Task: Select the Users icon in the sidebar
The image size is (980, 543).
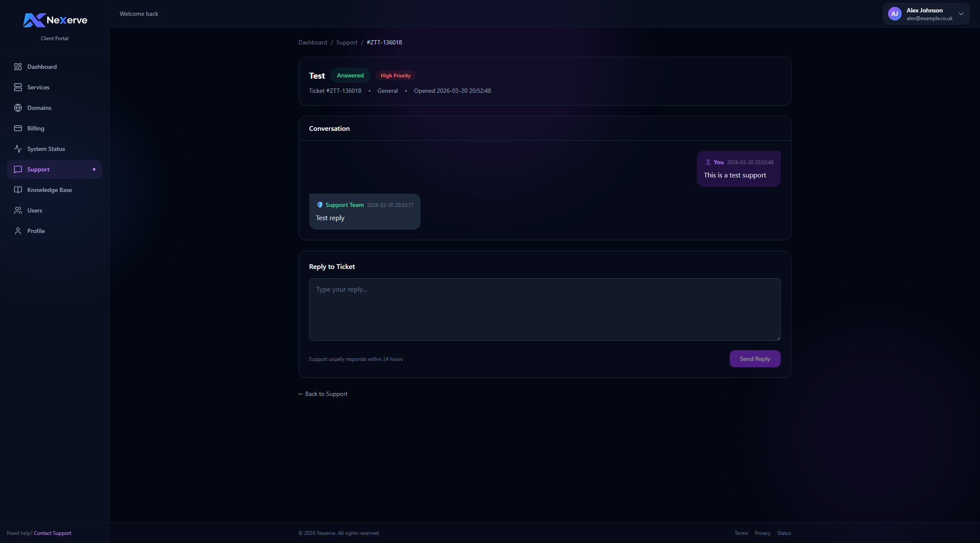Action: [x=18, y=210]
